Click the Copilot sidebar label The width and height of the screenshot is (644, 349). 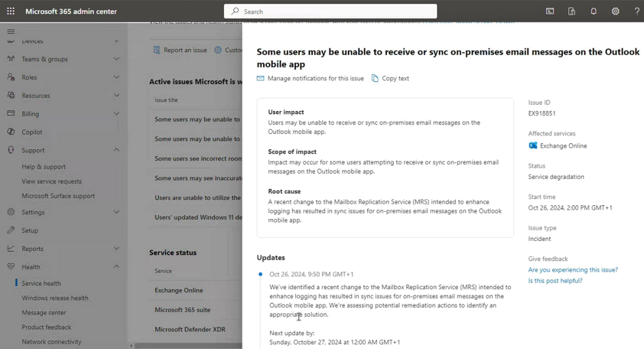coord(32,132)
